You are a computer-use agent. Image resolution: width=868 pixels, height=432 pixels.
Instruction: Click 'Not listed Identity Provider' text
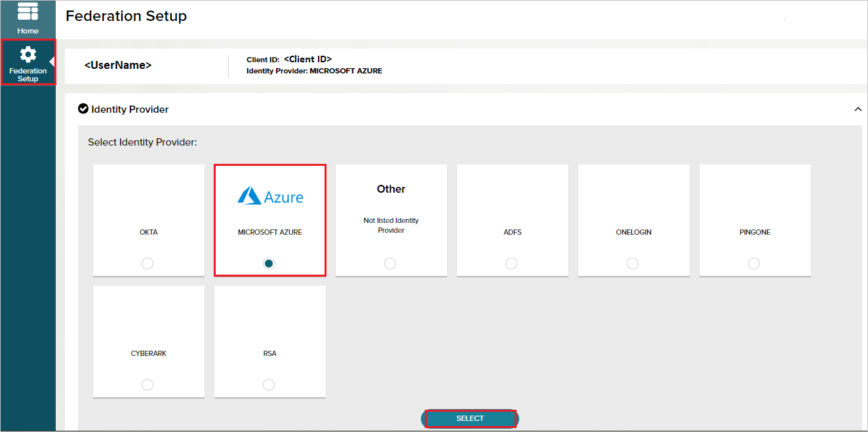click(x=391, y=226)
